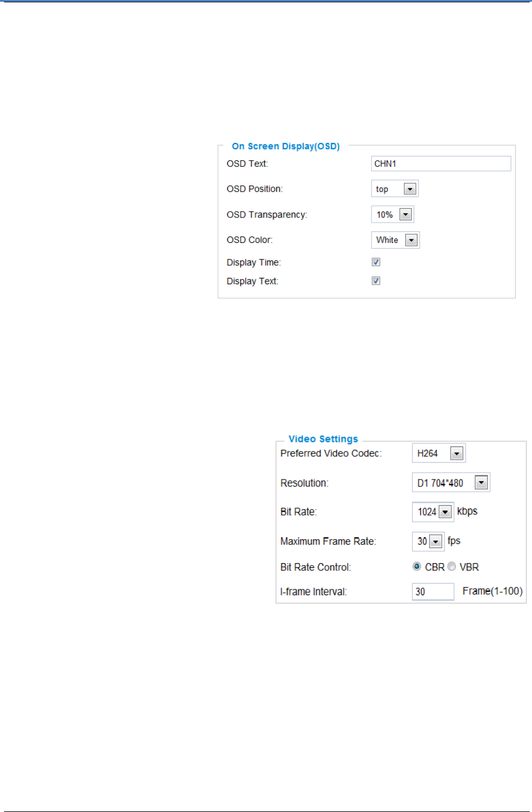The width and height of the screenshot is (532, 812).
Task: Click the 'Preferred Video Codec:' label
Action: (331, 453)
